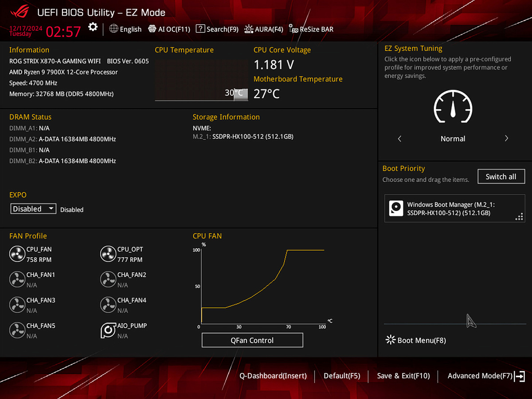The image size is (532, 399).
Task: Click the CHA_FAN3 fan icon
Action: [x=17, y=305]
